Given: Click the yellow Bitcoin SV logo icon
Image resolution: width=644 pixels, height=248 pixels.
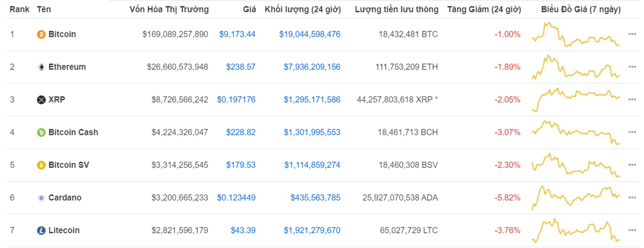Looking at the screenshot, I should coord(41,165).
